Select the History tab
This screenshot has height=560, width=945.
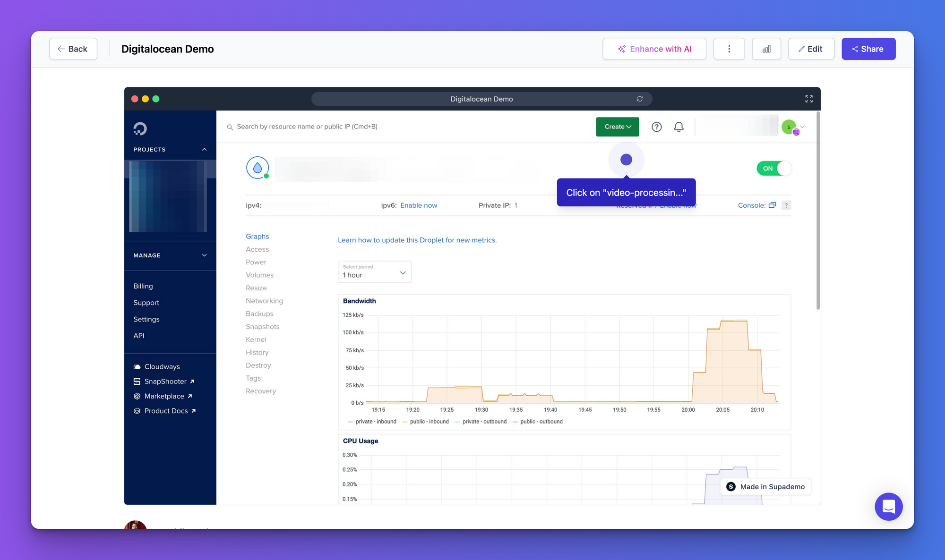(x=257, y=353)
